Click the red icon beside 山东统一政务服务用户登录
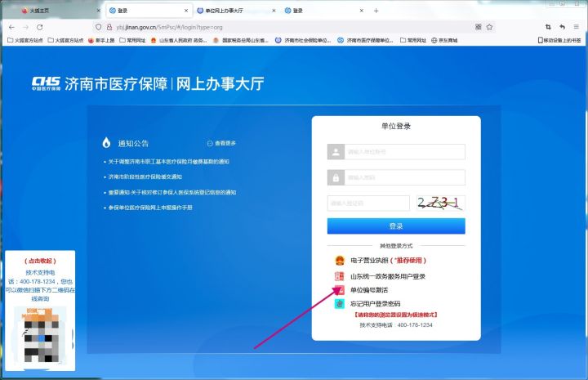 pos(340,276)
